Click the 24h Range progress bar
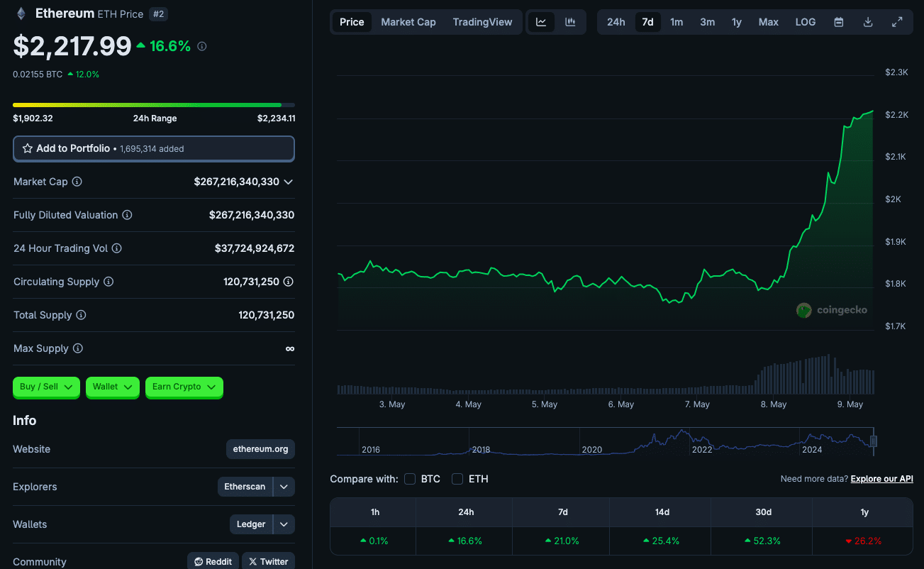 [x=154, y=105]
